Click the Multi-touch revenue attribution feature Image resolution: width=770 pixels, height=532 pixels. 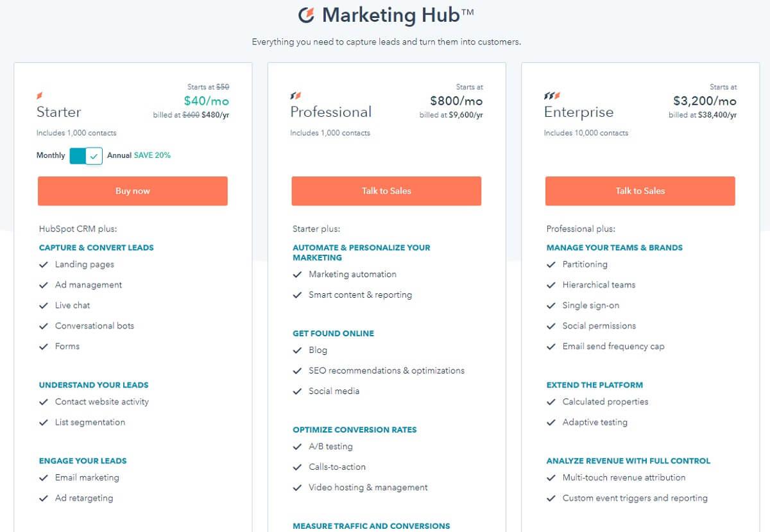pos(624,477)
